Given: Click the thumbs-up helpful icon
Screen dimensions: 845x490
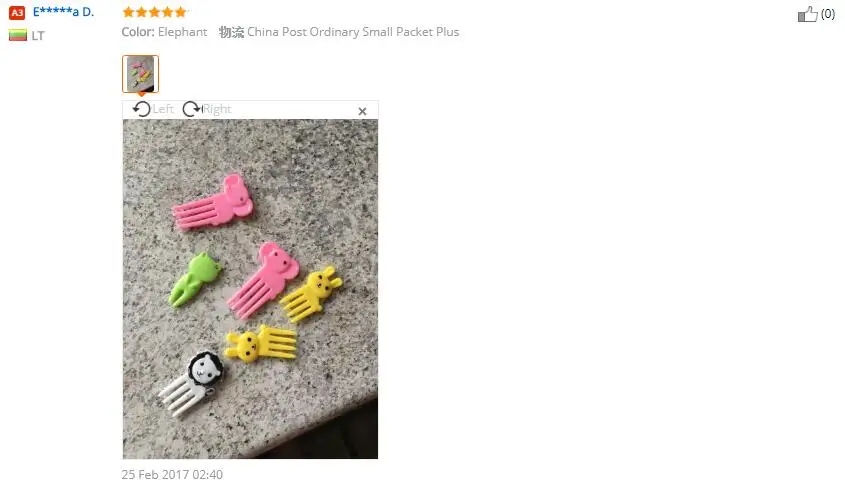Looking at the screenshot, I should 807,15.
